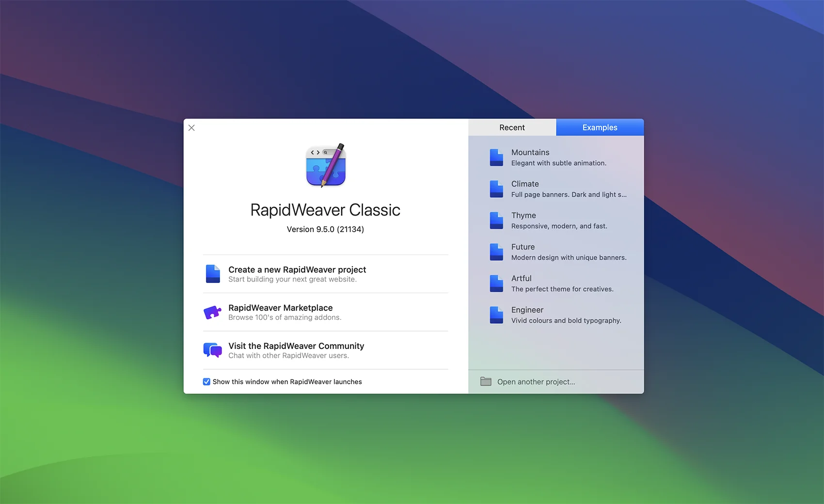Click the Engineer example document icon
The width and height of the screenshot is (824, 504).
tap(496, 315)
